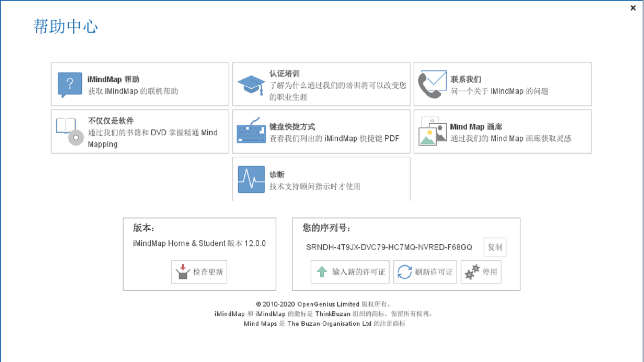Click the 检查更新 download icon

pyautogui.click(x=182, y=272)
